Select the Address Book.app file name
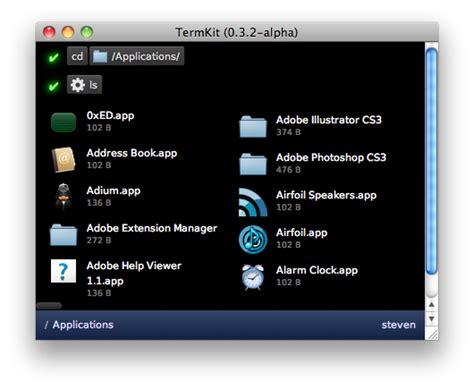 pos(132,153)
